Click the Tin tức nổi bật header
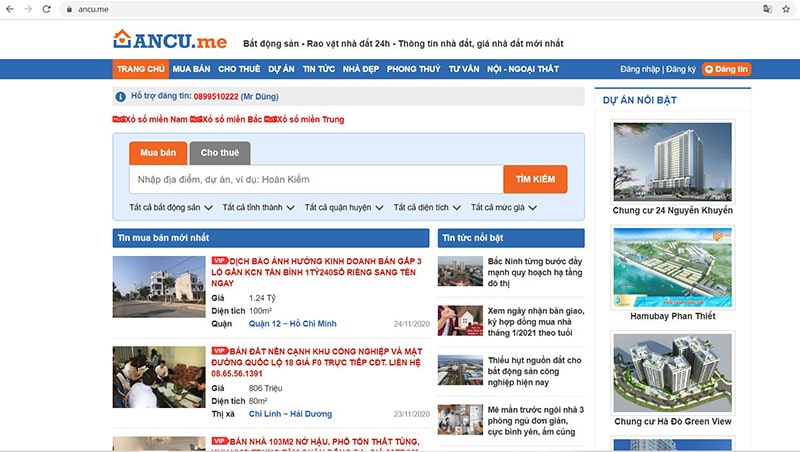The image size is (800, 452). click(511, 238)
